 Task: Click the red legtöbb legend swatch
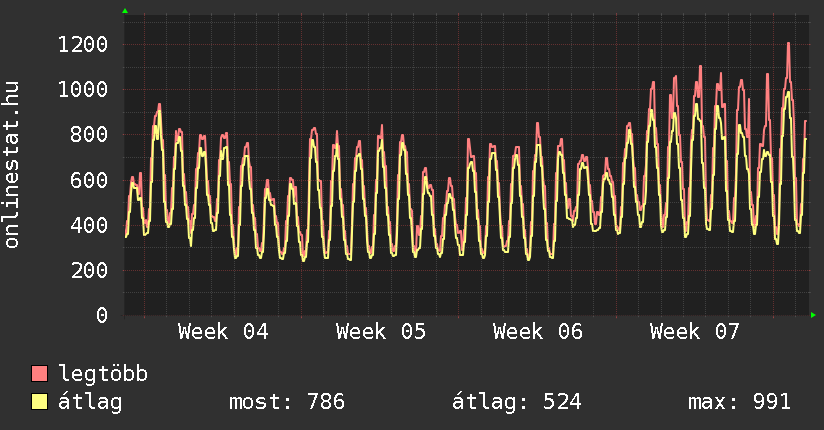click(x=40, y=374)
